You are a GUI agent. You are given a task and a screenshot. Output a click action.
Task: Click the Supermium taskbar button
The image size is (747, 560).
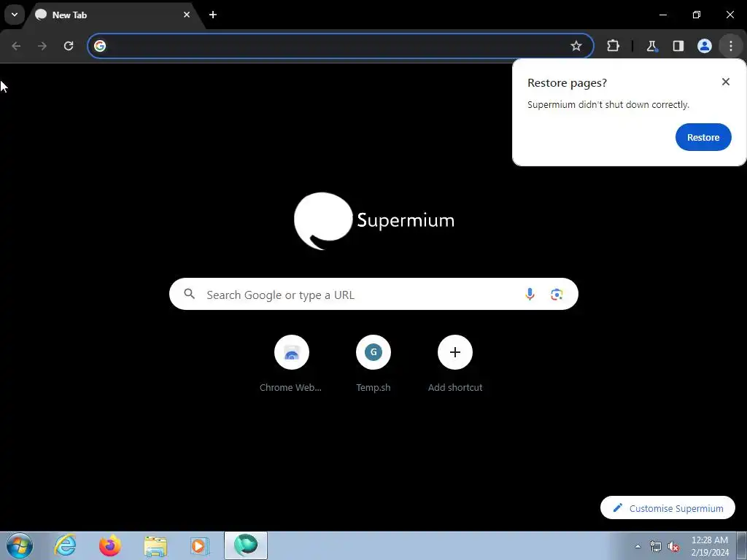click(x=246, y=545)
